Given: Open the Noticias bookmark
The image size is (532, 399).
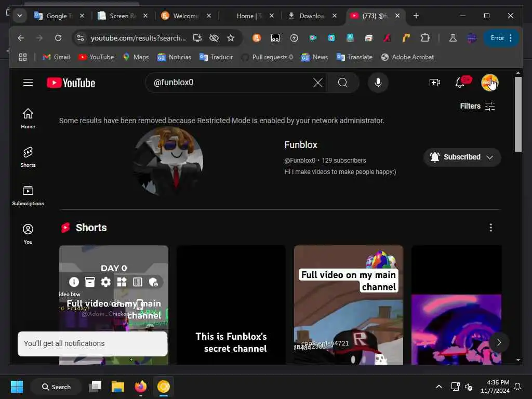Looking at the screenshot, I should pos(174,57).
